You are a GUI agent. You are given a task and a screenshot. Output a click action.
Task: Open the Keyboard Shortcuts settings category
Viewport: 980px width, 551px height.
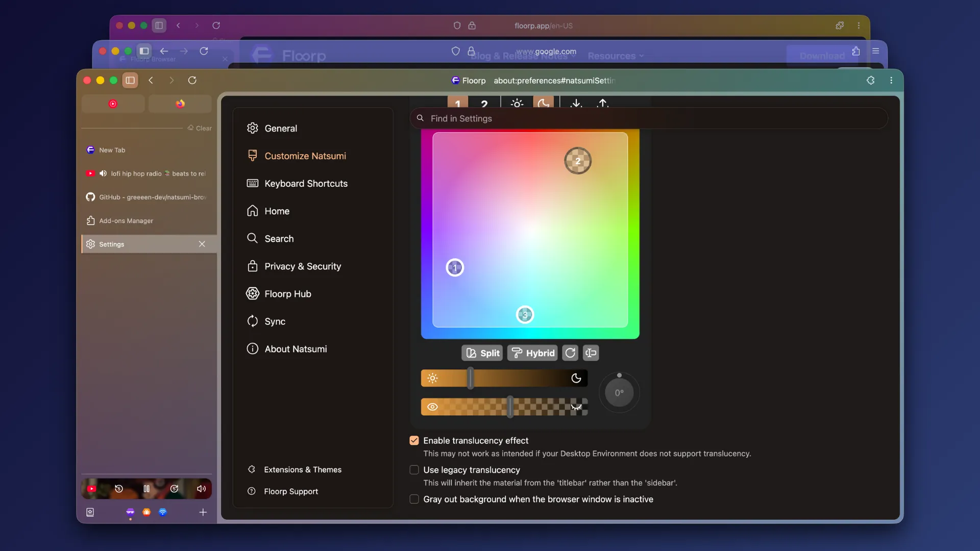(306, 184)
